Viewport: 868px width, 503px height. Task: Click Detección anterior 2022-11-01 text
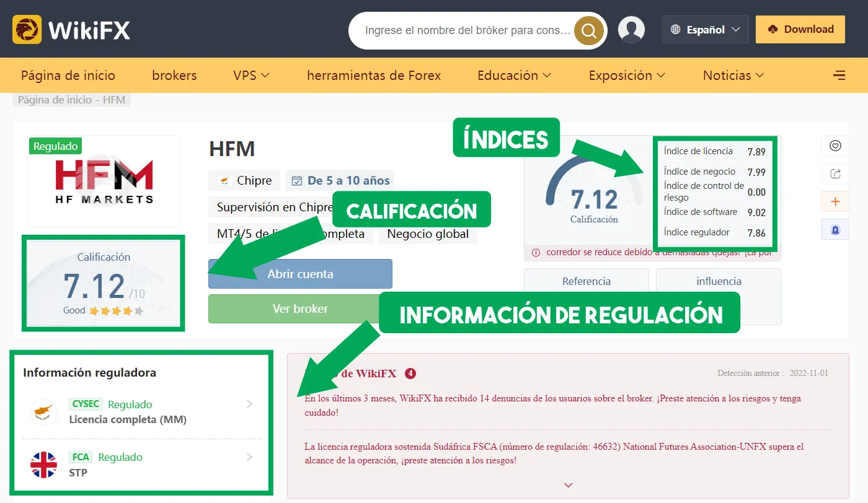(x=773, y=374)
